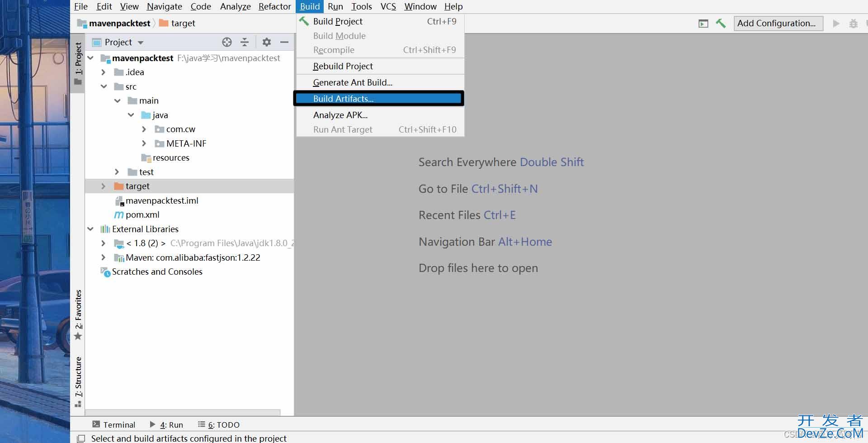Click the window layout icon beside hammer
Image resolution: width=868 pixels, height=443 pixels.
[703, 24]
